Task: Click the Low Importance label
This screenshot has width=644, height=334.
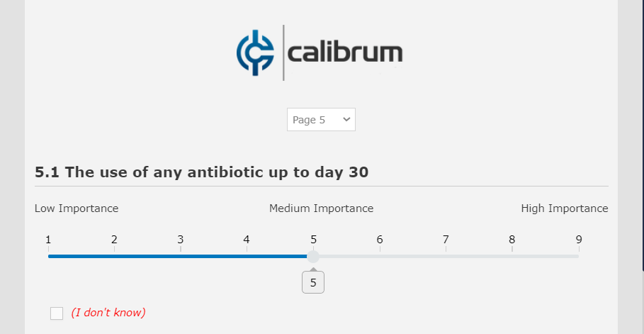Action: 77,208
